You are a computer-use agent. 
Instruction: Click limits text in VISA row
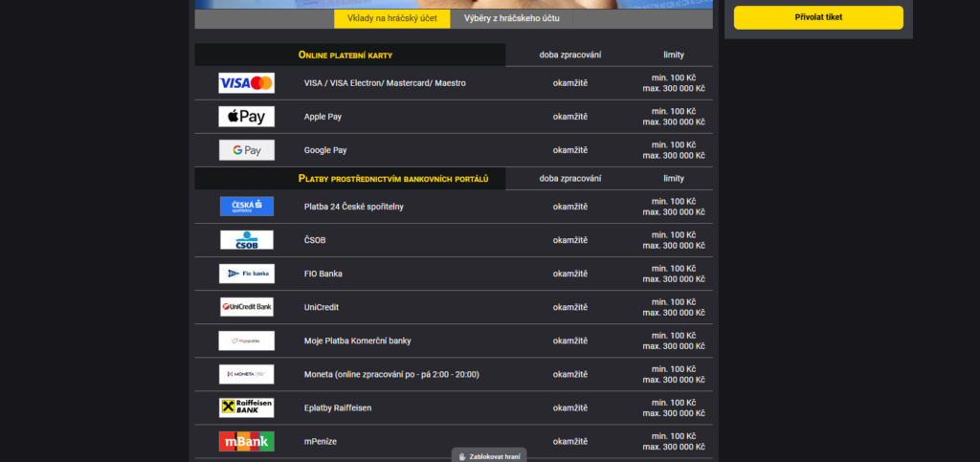pos(674,83)
